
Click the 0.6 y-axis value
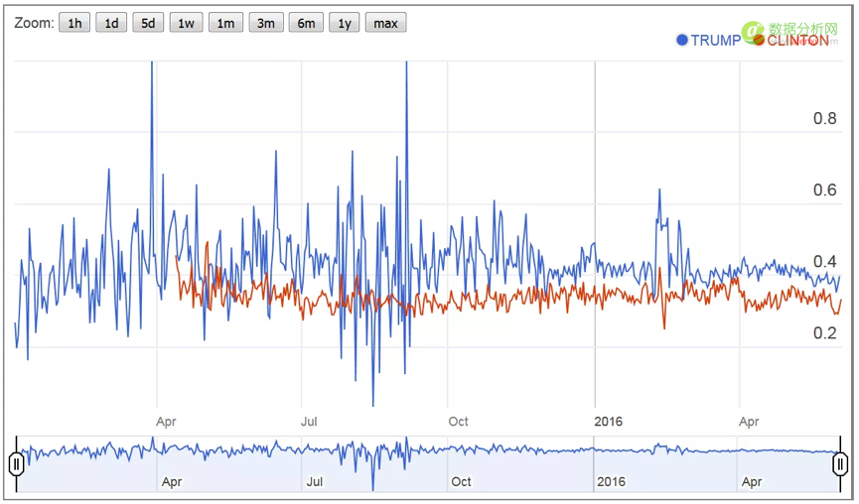click(x=824, y=189)
